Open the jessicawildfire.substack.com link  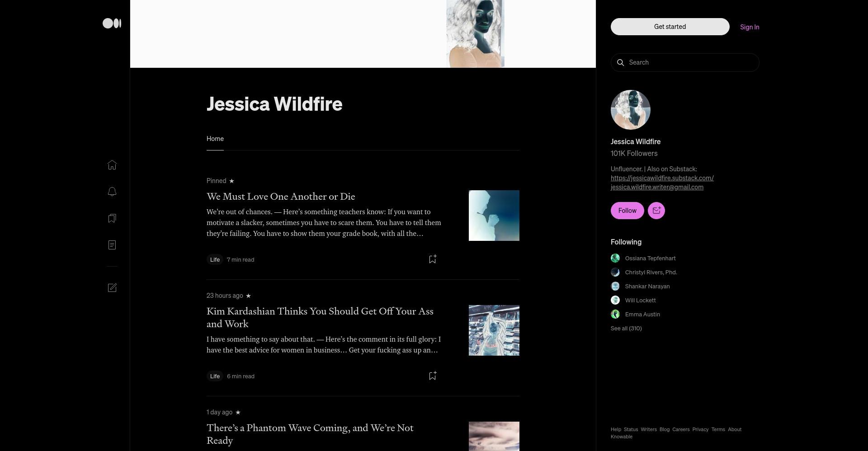(x=662, y=178)
